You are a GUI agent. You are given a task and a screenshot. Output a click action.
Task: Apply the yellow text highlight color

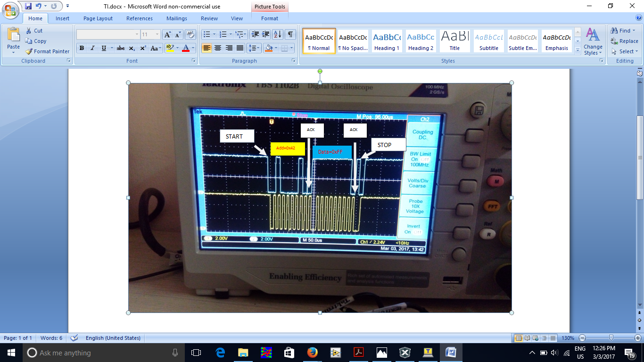[169, 48]
